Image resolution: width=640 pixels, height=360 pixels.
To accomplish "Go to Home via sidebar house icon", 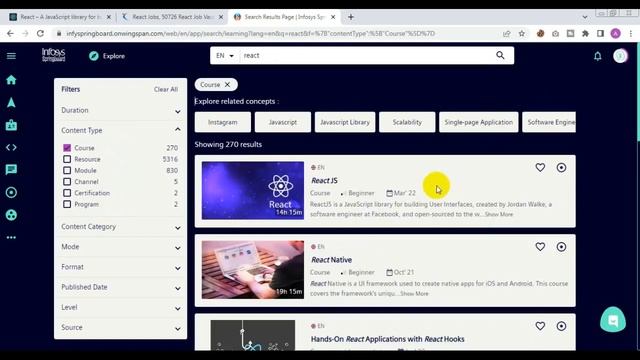I will [x=11, y=80].
